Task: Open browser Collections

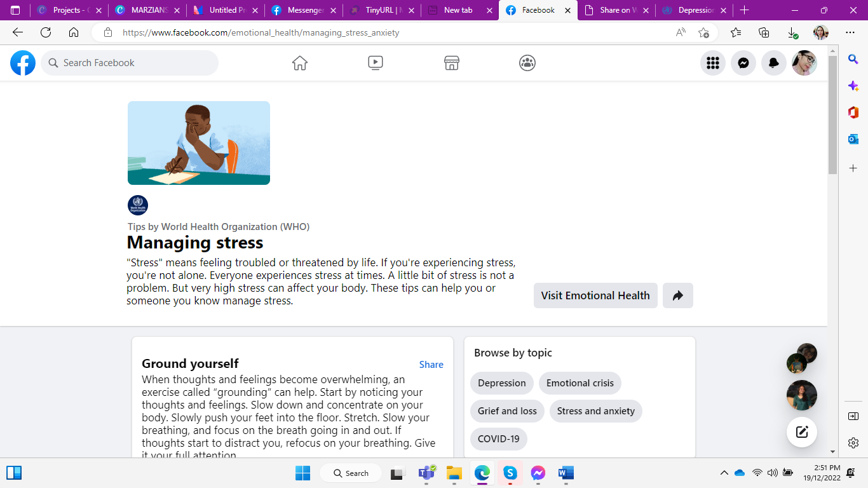Action: tap(764, 32)
